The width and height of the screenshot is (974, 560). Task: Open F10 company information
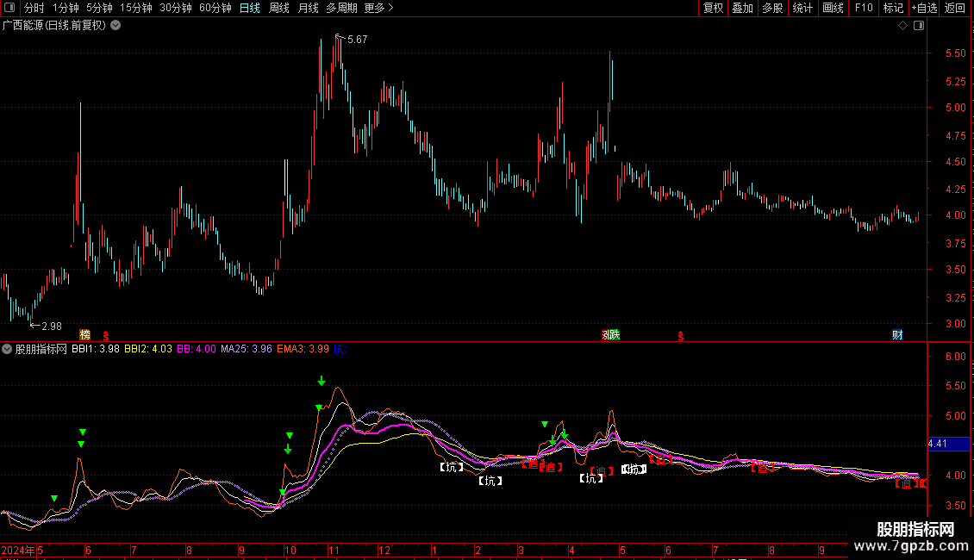(x=864, y=8)
